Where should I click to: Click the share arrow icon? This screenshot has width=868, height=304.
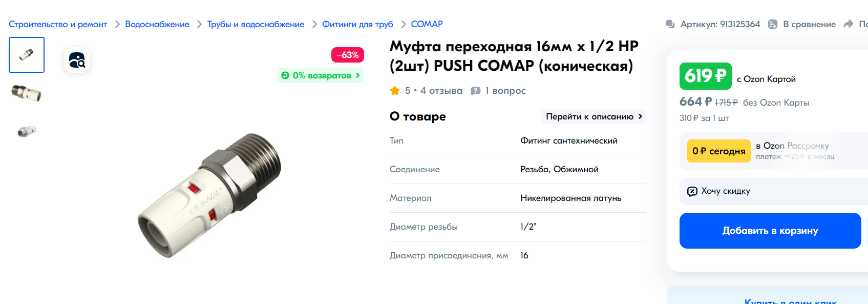[x=849, y=24]
